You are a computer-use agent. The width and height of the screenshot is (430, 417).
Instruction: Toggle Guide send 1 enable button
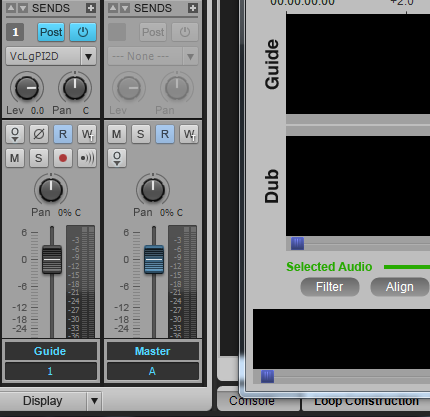click(x=15, y=32)
